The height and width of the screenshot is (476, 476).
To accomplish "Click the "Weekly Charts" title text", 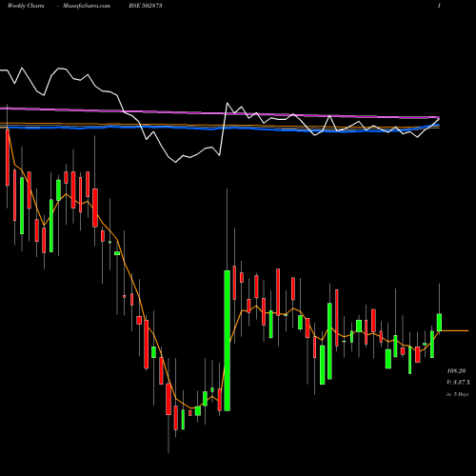I will (x=26, y=6).
